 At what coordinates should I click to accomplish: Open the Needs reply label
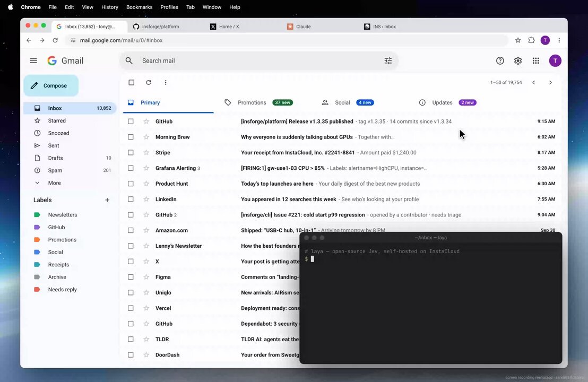[x=62, y=289]
